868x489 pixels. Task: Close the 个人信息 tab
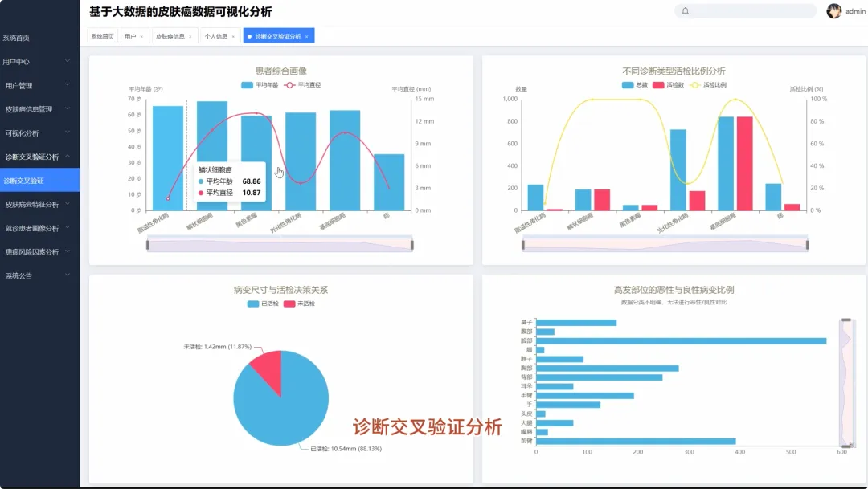click(x=233, y=36)
